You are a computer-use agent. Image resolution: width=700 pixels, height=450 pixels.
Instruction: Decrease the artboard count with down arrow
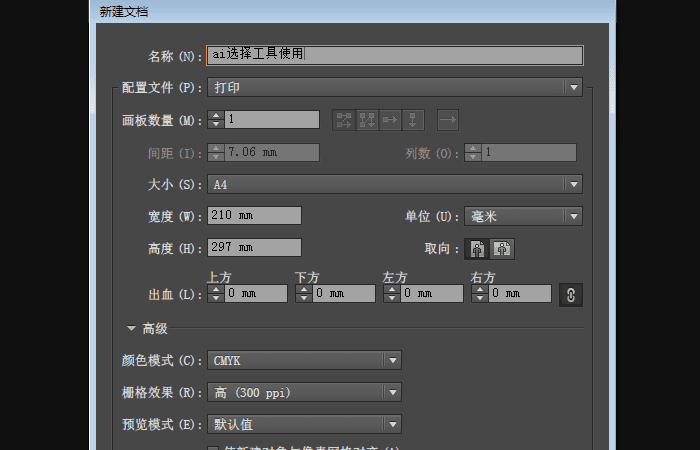coord(216,124)
